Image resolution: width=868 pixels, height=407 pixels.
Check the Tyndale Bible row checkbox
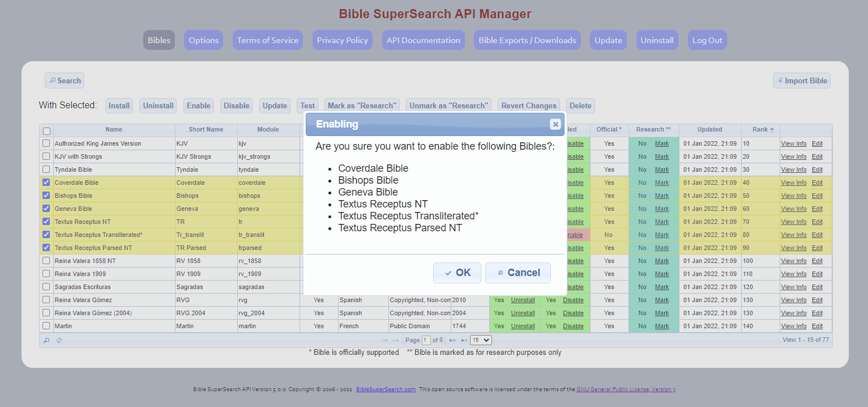46,169
